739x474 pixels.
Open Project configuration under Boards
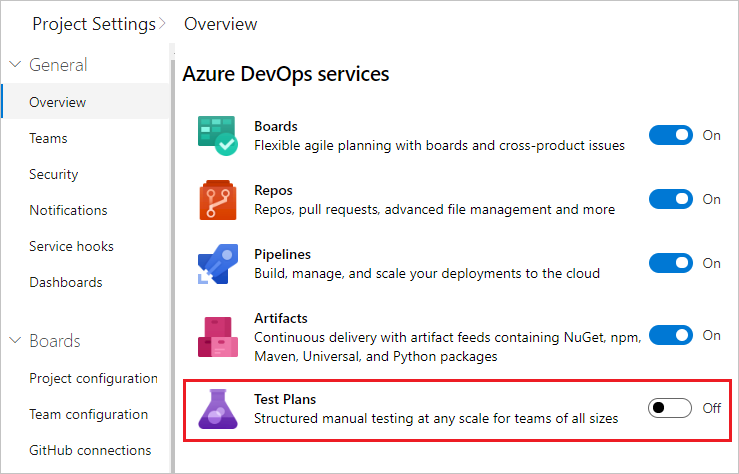coord(93,378)
